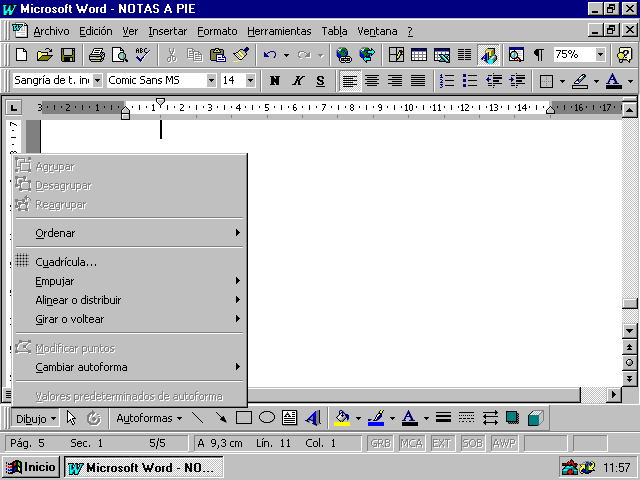
Task: Cut the selection with the scissors icon
Action: pos(172,55)
